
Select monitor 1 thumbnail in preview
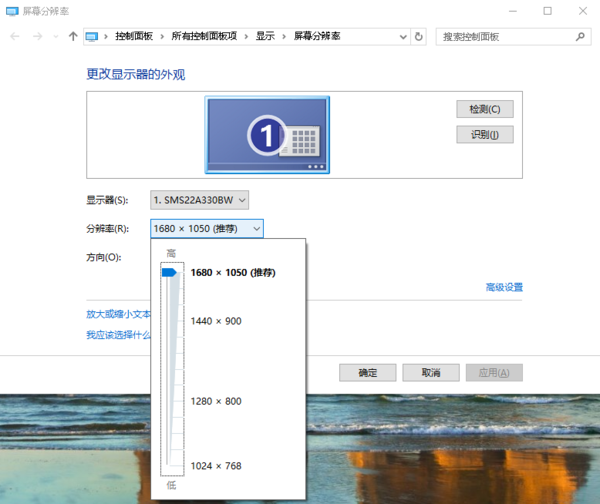267,135
